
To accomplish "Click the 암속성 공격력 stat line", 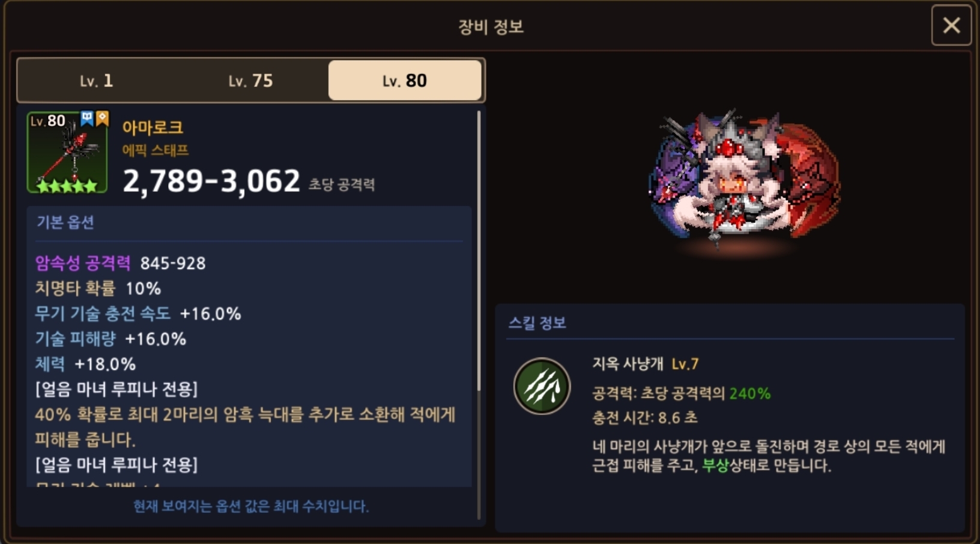I will [120, 263].
